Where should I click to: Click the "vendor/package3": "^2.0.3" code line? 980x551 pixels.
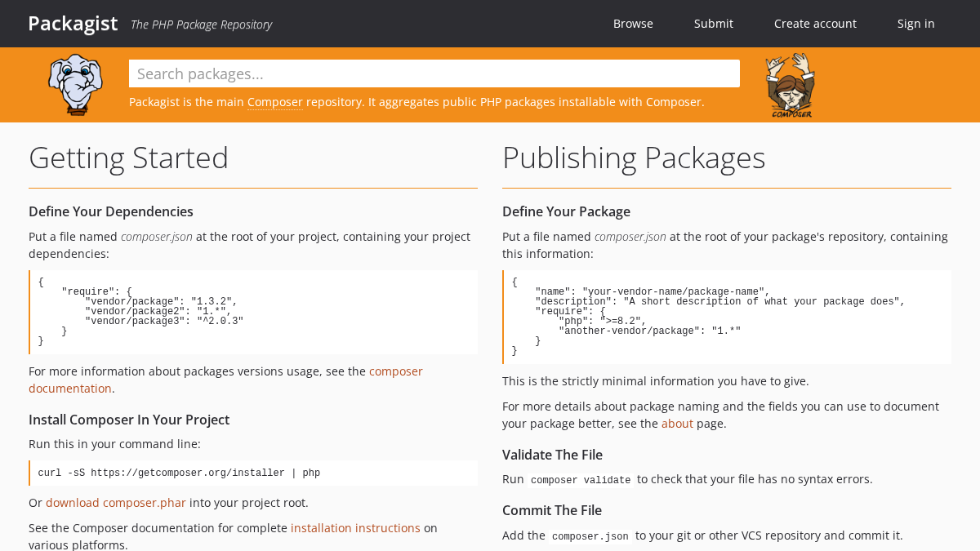pos(164,321)
